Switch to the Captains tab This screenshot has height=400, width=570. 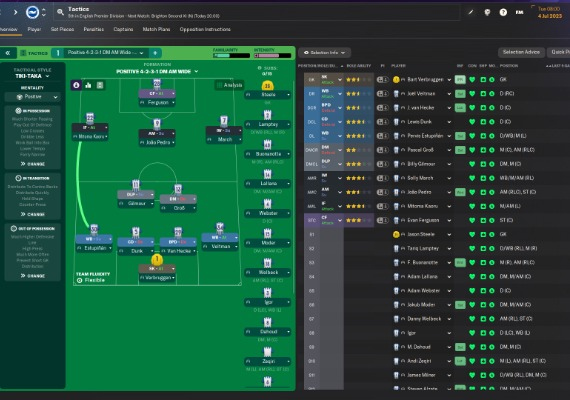tap(123, 29)
